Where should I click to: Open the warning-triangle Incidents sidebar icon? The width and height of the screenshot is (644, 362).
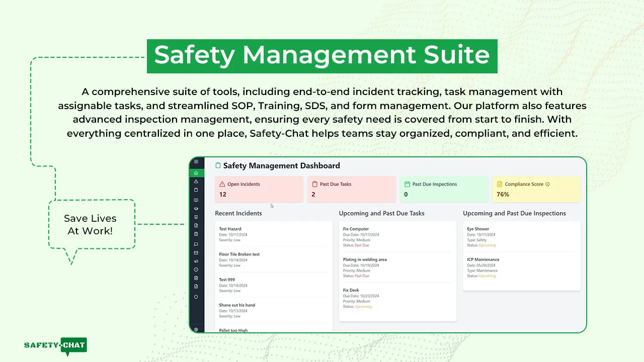pos(196,182)
